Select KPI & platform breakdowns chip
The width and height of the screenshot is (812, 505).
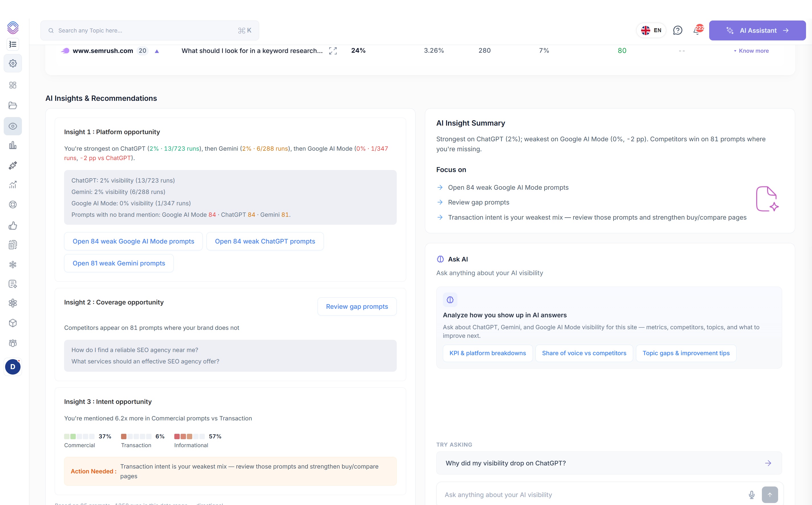pyautogui.click(x=488, y=353)
